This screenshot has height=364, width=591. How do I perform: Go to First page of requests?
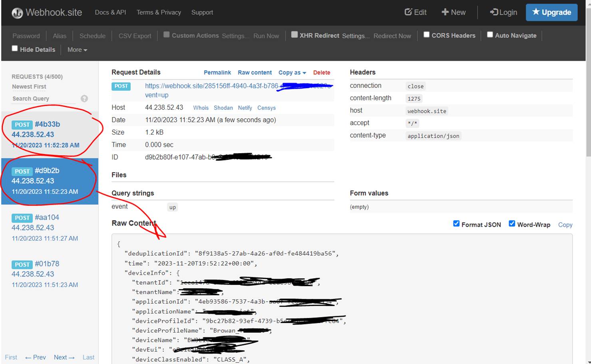click(11, 357)
